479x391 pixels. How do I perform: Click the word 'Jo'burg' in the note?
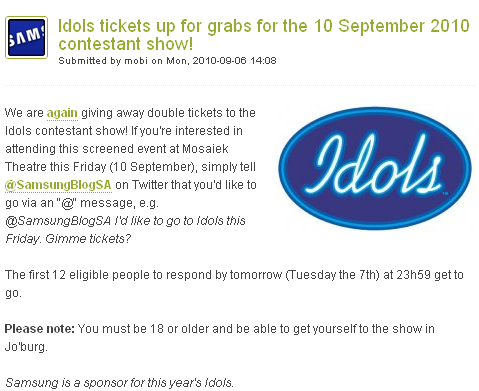click(x=26, y=347)
